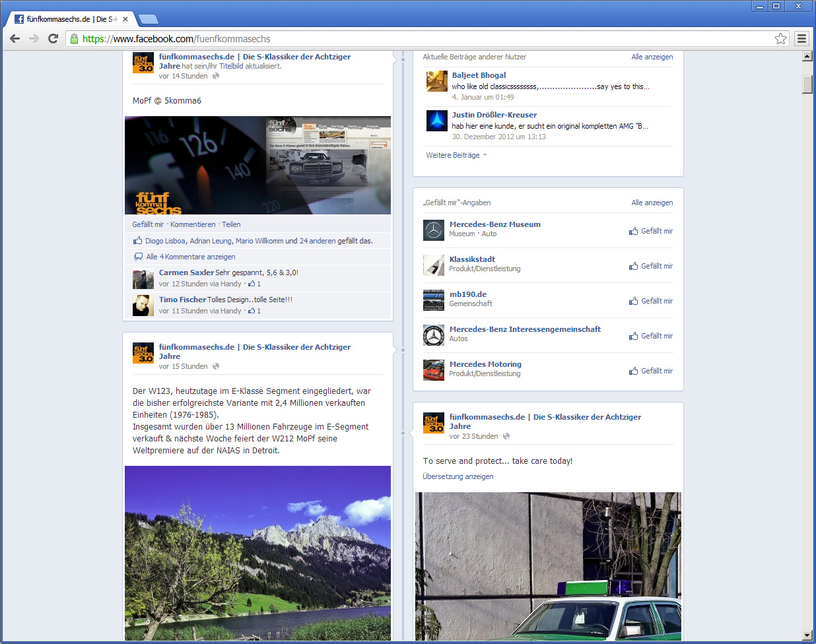The width and height of the screenshot is (816, 644).
Task: Like Mercedes-Benz Interessengemeinschaft page
Action: point(651,336)
